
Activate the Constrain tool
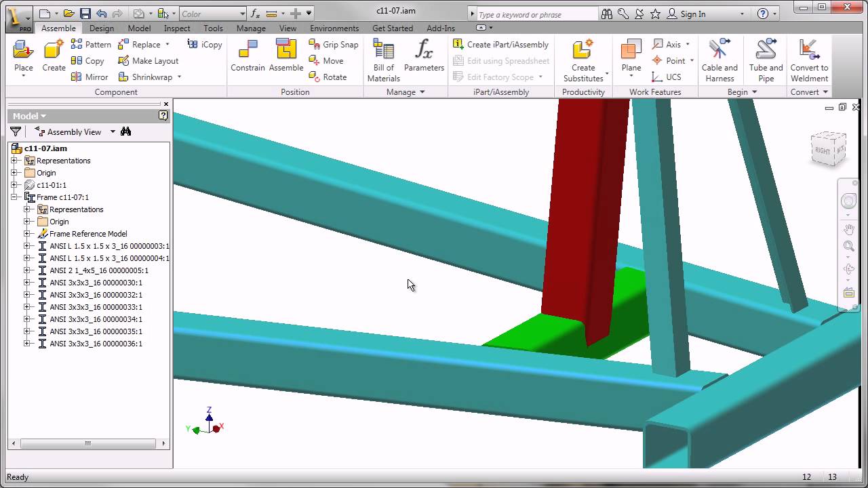tap(248, 56)
